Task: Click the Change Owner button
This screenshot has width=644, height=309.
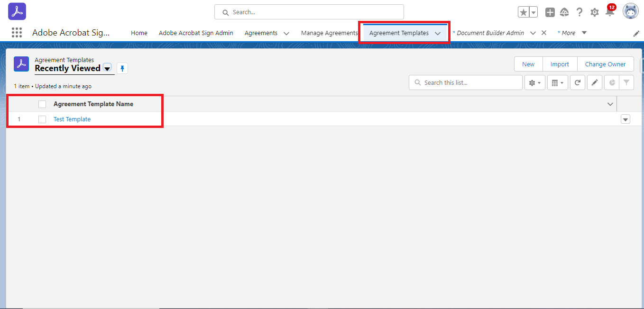Action: click(x=605, y=64)
